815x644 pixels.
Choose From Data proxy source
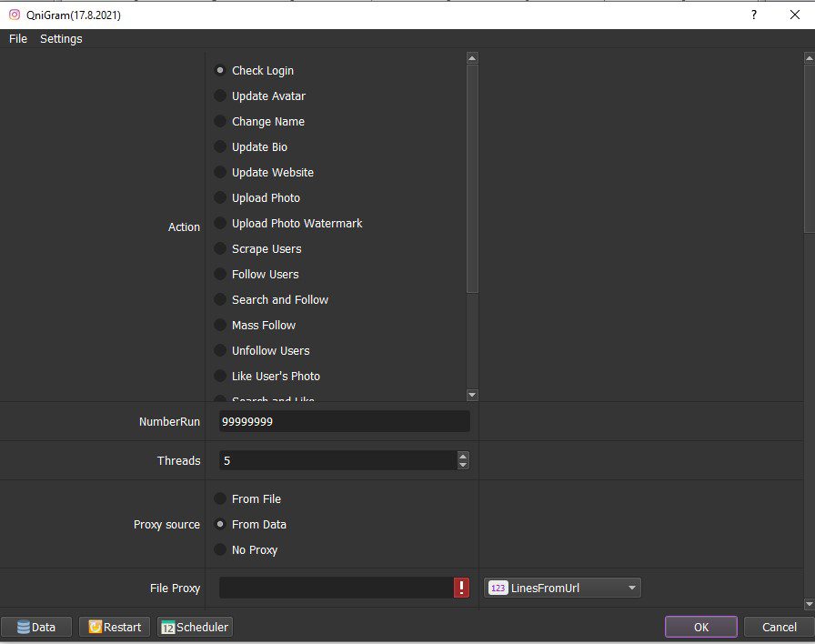point(250,525)
